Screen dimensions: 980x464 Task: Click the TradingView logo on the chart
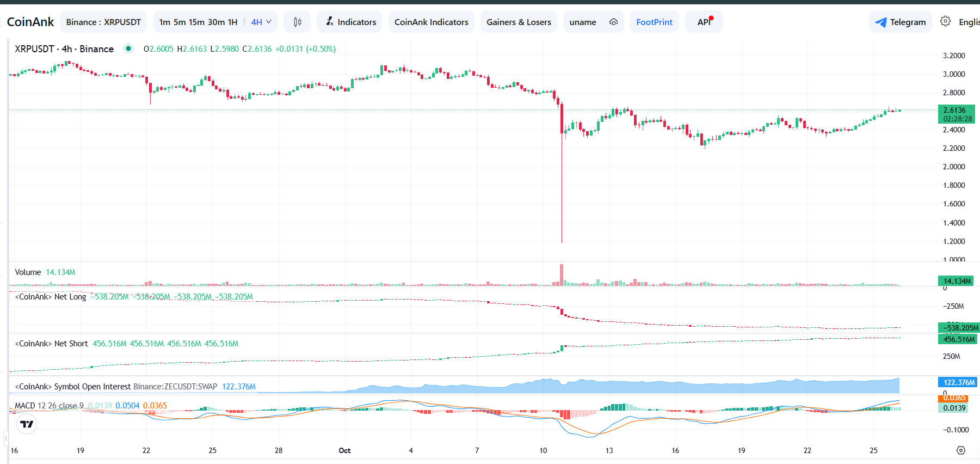click(x=27, y=424)
